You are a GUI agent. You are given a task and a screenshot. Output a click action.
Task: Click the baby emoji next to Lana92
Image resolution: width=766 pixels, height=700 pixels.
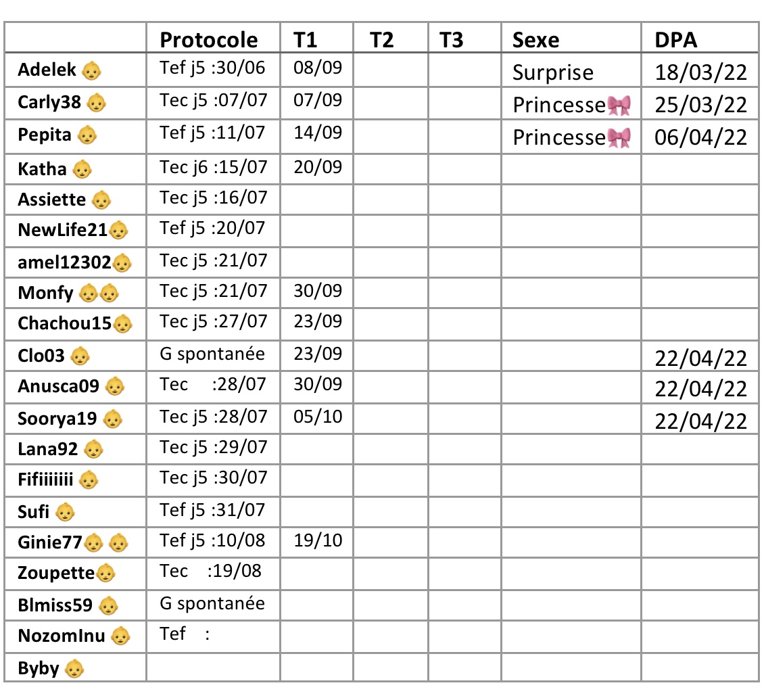coord(93,450)
